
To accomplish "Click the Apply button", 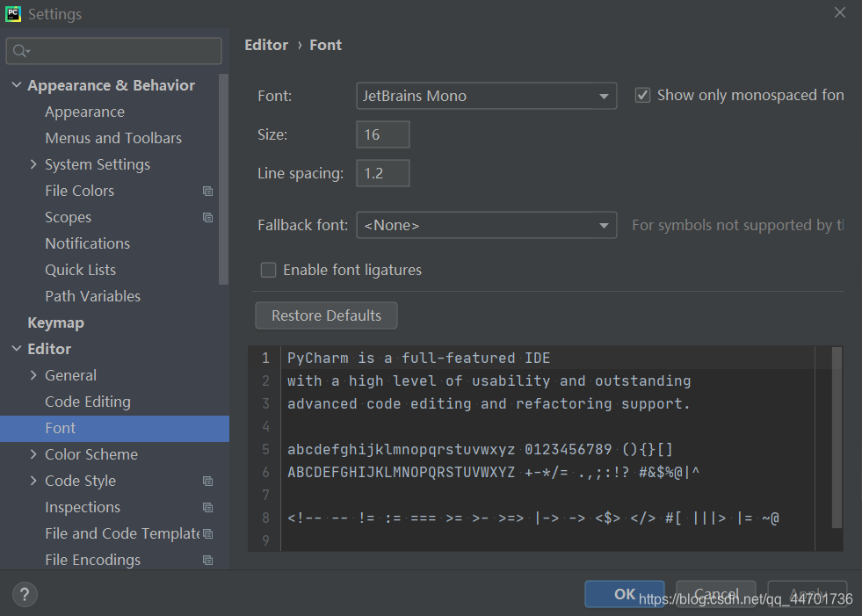I will (807, 594).
